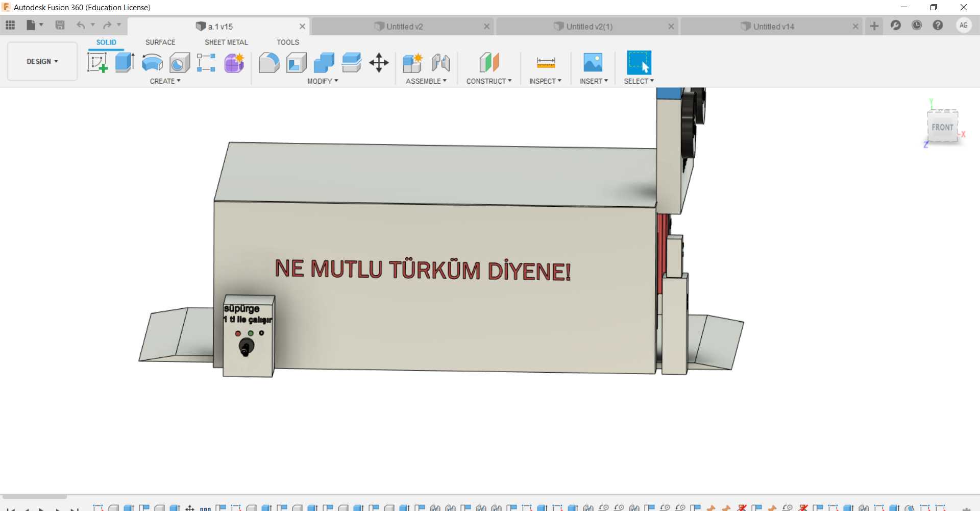The height and width of the screenshot is (511, 980).
Task: Switch to the SURFACE tab
Action: 160,42
